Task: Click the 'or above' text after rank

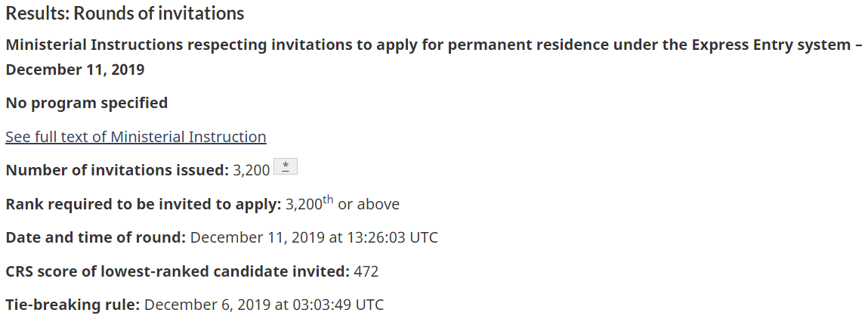Action: 369,204
